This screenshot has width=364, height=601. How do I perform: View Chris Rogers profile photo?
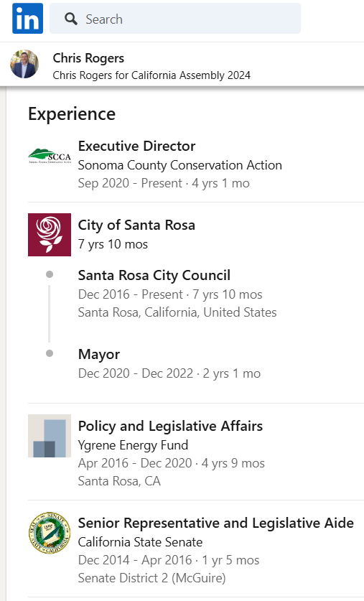[x=24, y=64]
